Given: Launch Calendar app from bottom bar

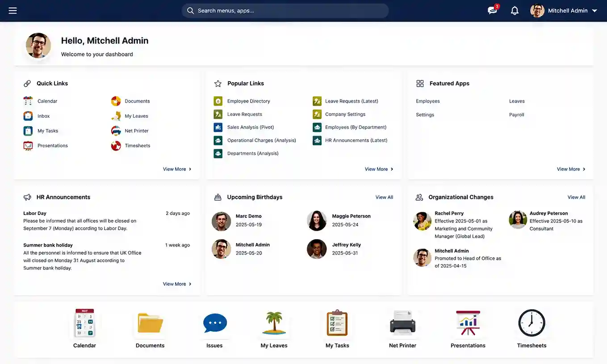Looking at the screenshot, I should [x=84, y=329].
